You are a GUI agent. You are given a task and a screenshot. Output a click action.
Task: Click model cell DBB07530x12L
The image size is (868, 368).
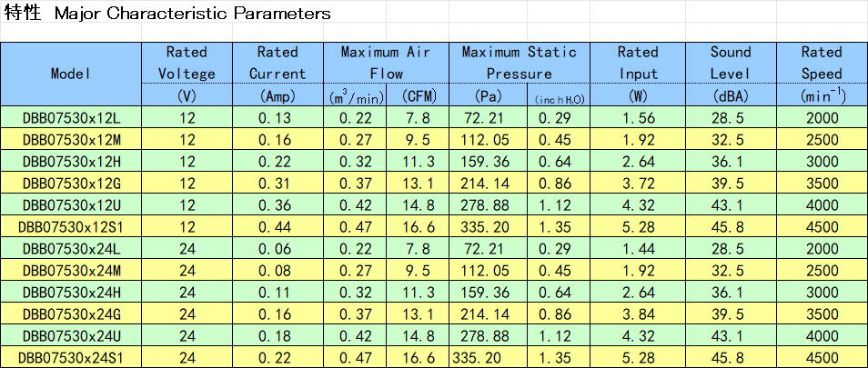(71, 117)
